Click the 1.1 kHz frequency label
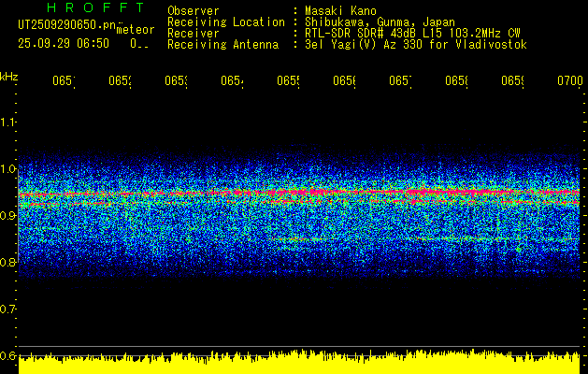 point(8,122)
